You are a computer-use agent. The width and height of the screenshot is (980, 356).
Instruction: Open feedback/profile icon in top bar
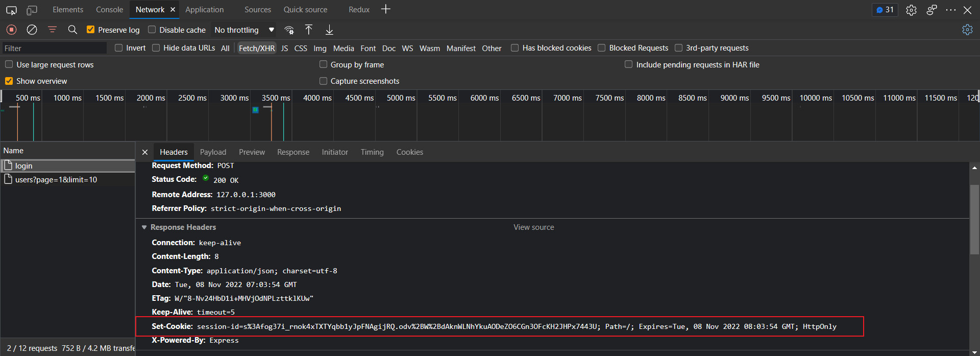(932, 10)
